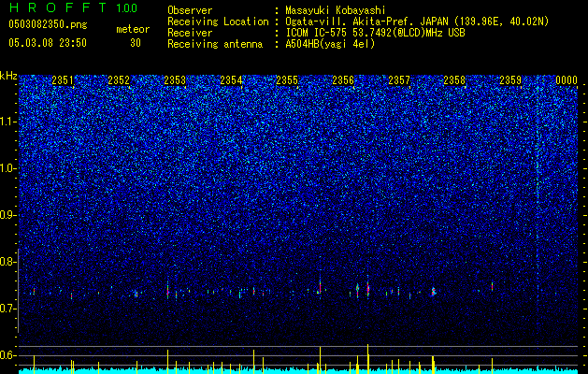Viewport: 588px width, 374px height.
Task: Click the 0.7 frequency axis label
Action: (8, 309)
